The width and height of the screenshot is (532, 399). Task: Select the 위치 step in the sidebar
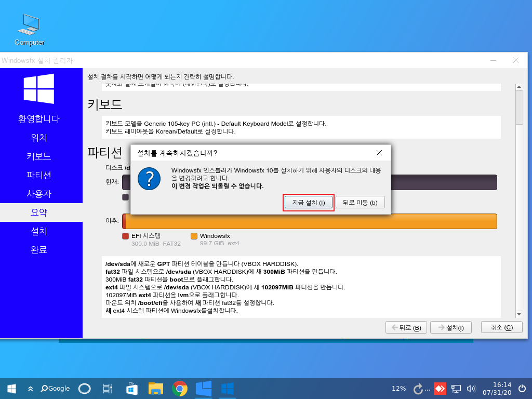click(39, 138)
